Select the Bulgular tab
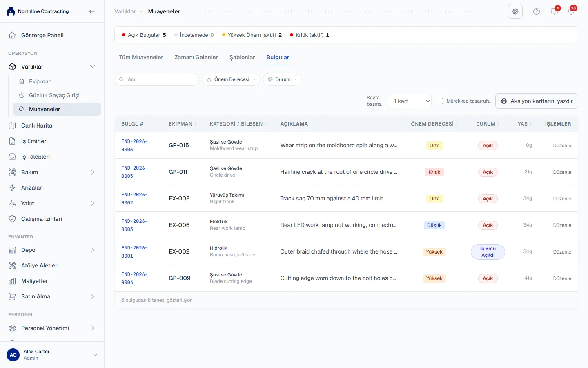 [x=278, y=57]
